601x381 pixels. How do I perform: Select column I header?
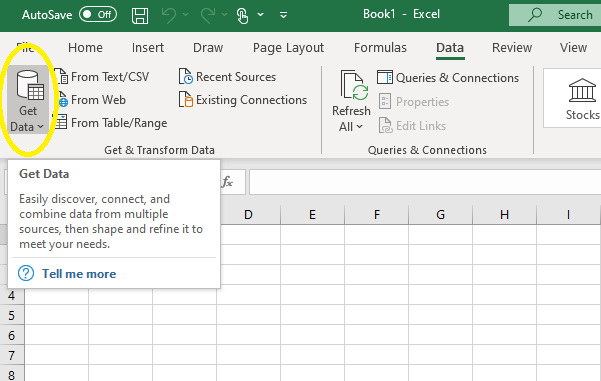[x=569, y=215]
